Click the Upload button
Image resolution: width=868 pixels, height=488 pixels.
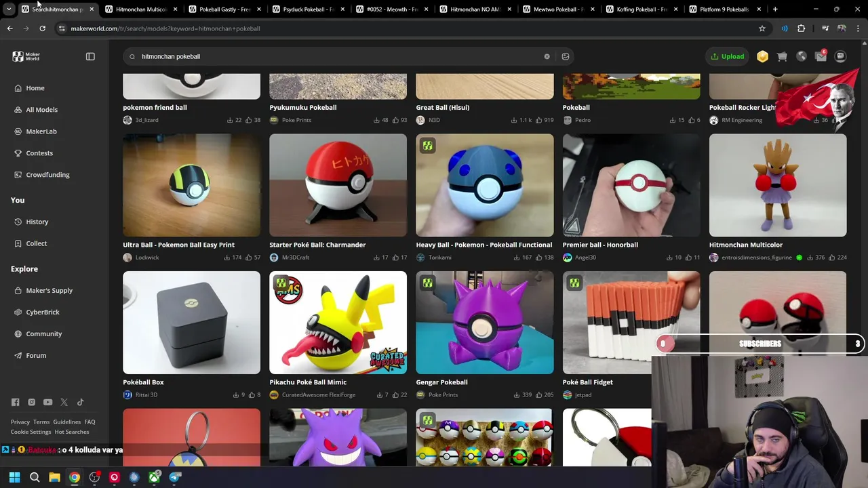click(727, 56)
